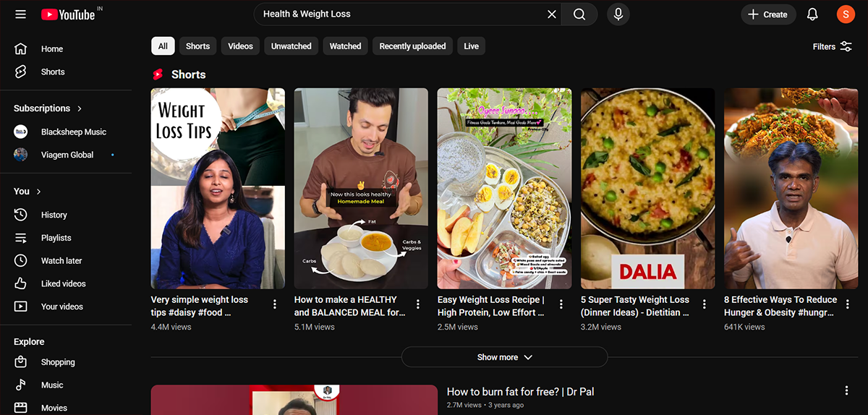Open the Weight Loss Tips short thumbnail

tap(218, 189)
